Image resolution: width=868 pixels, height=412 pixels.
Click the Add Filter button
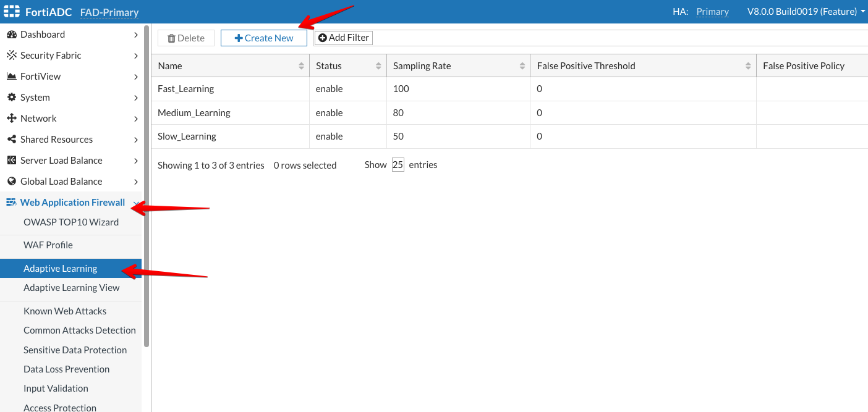click(343, 38)
